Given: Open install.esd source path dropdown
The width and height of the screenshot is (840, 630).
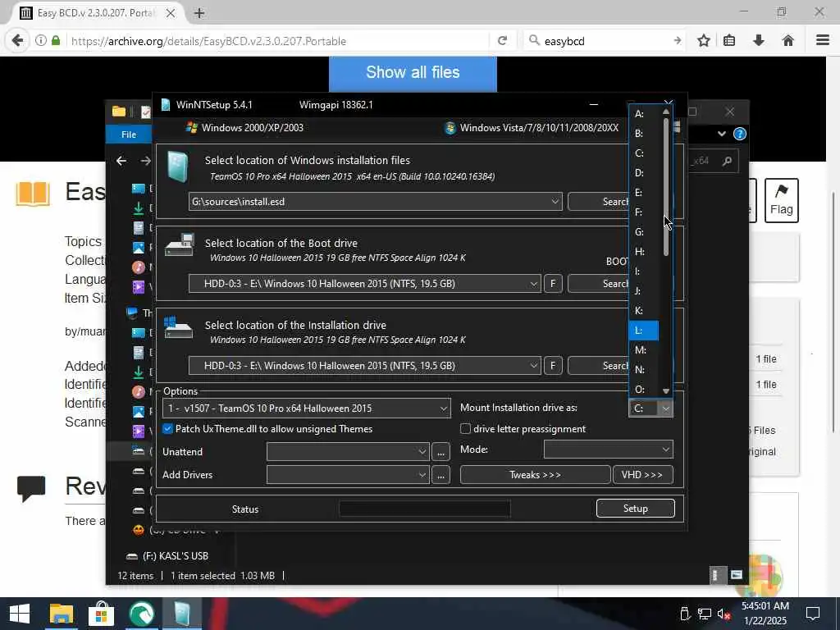Looking at the screenshot, I should pos(555,202).
